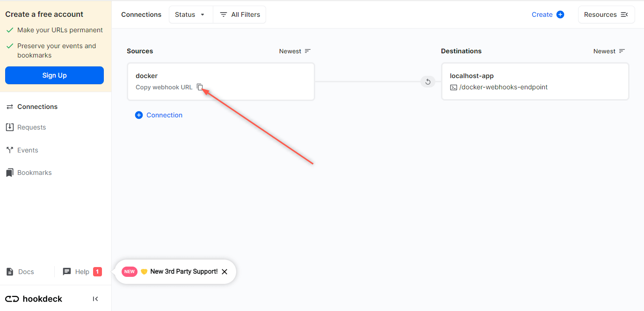Open the Newest sort dropdown for Sources
Image resolution: width=644 pixels, height=311 pixels.
[295, 51]
